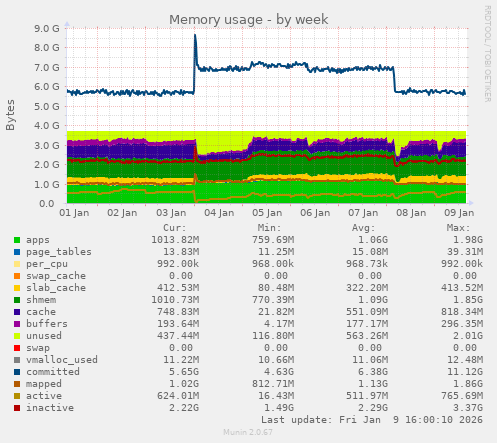Click the dark green shmem legend swatch
Viewport: 497px width, 443px height.
(17, 300)
